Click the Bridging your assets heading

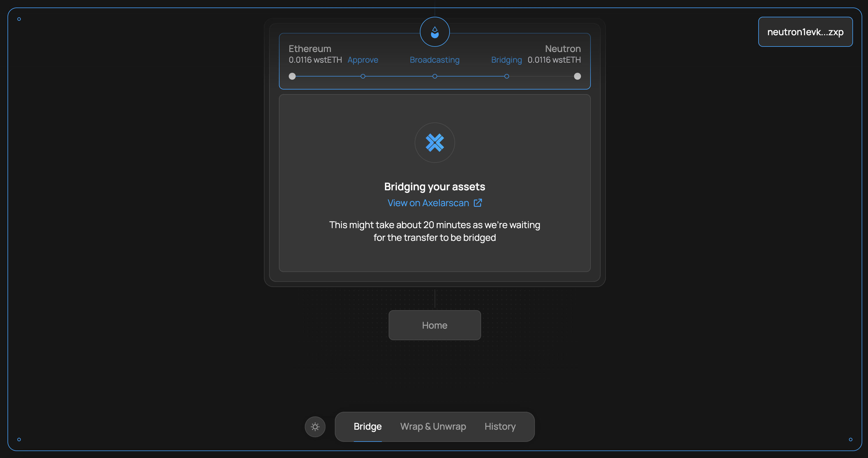tap(435, 187)
